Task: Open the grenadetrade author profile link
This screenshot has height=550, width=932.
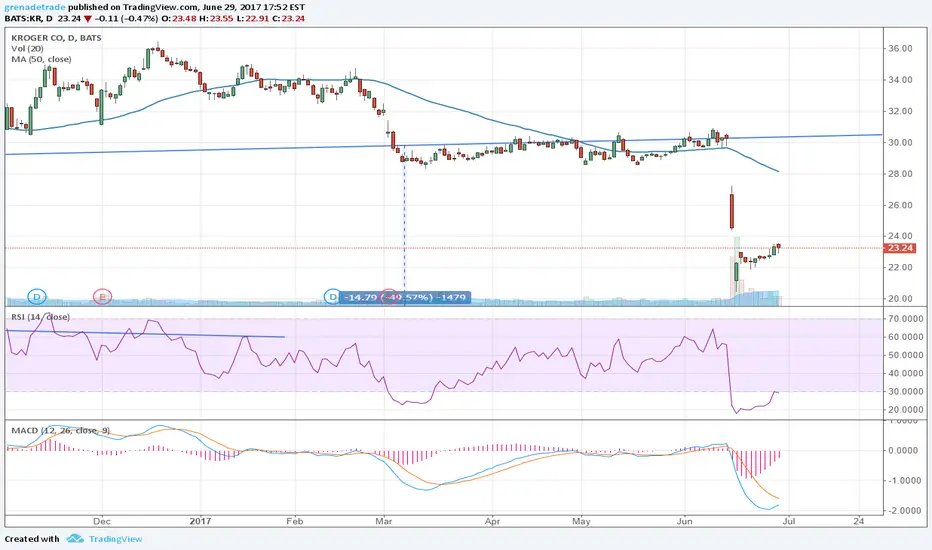Action: 35,7
